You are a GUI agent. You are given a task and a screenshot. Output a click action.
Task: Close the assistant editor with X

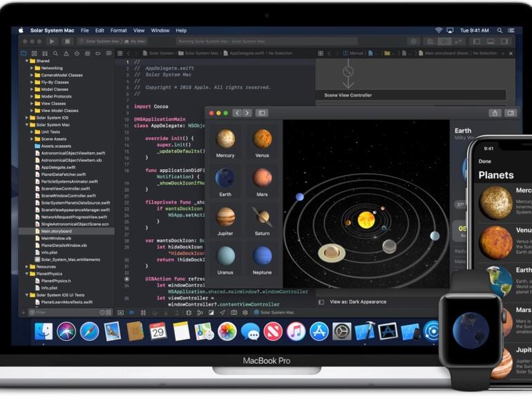click(x=511, y=53)
